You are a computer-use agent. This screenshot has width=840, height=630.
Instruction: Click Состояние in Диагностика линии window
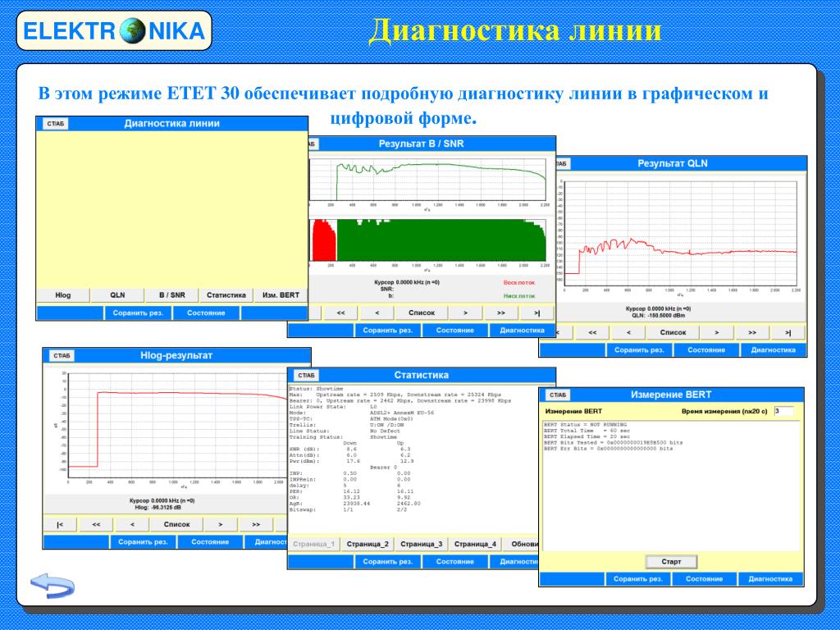(206, 313)
